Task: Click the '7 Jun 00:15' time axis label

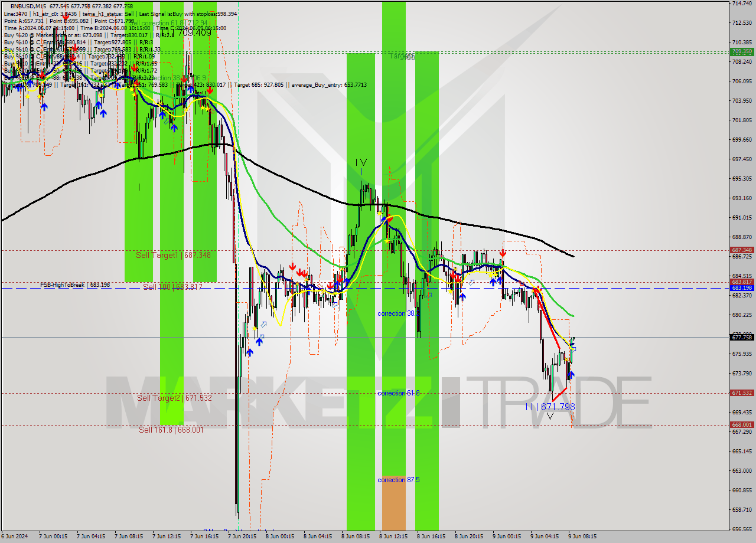Action: coord(53,537)
